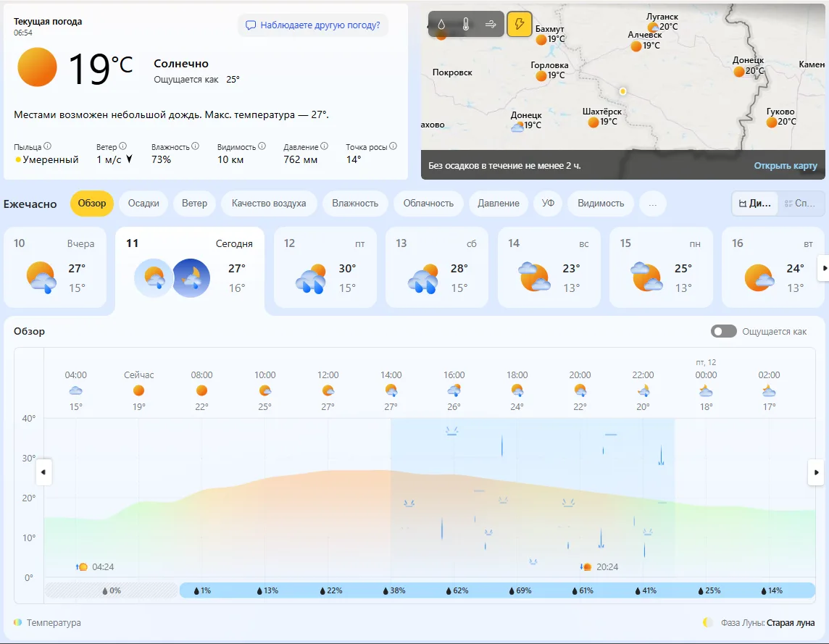Open the Качество воздуха tab
The width and height of the screenshot is (829, 644).
coord(269,204)
